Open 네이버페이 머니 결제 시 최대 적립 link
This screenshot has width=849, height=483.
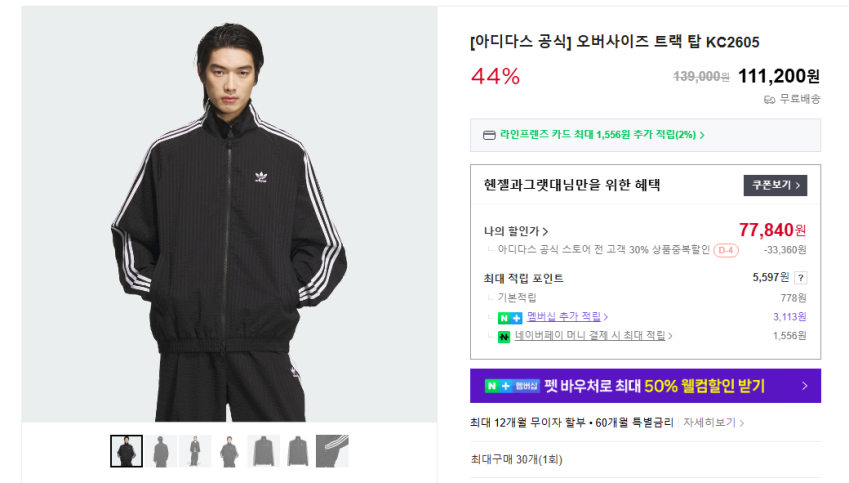594,336
